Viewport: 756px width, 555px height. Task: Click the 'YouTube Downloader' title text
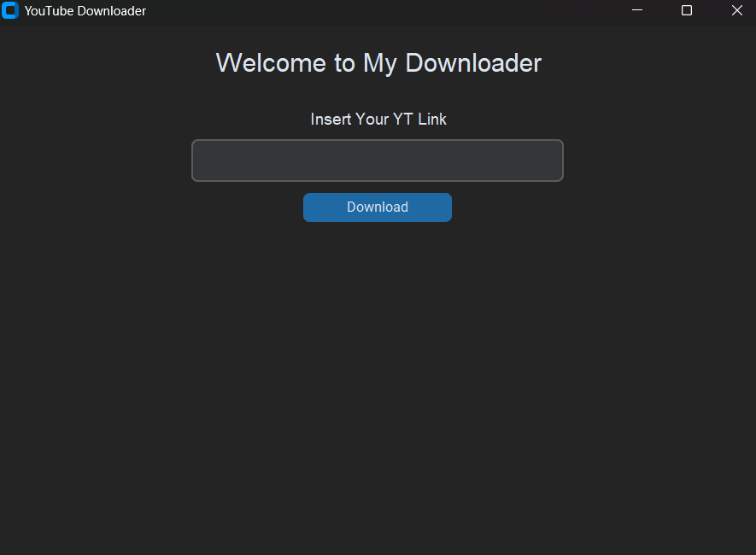click(x=85, y=11)
